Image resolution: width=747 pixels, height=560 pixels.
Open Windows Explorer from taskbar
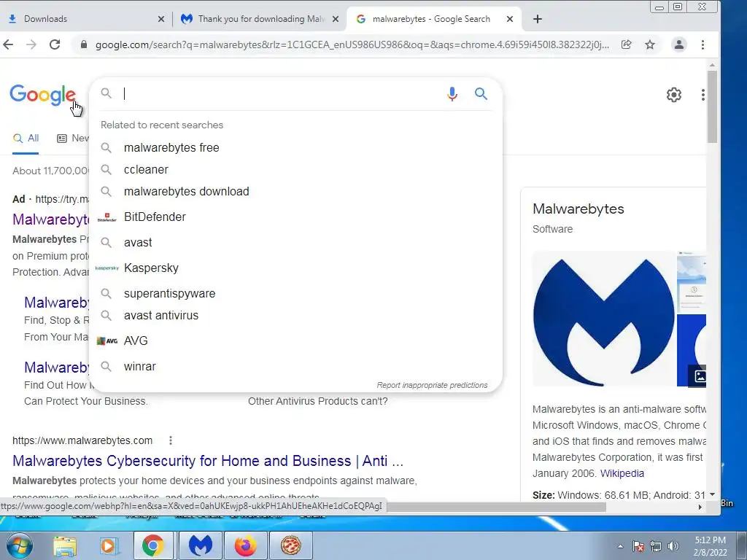coord(65,545)
